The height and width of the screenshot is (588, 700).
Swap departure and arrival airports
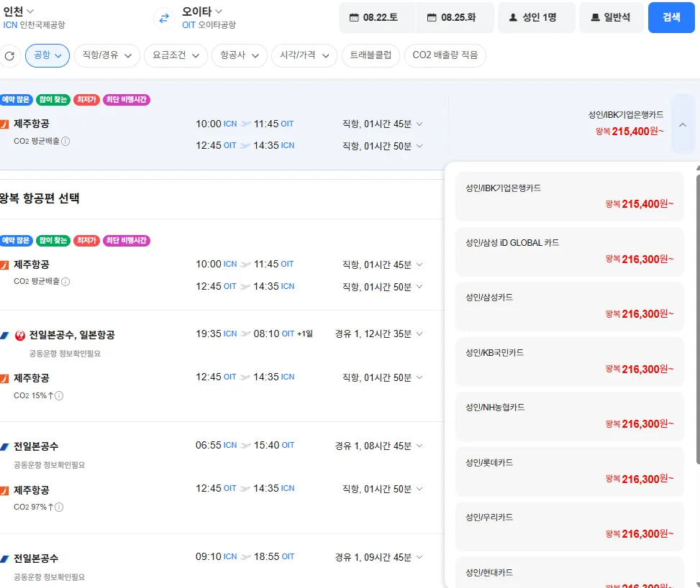(164, 18)
